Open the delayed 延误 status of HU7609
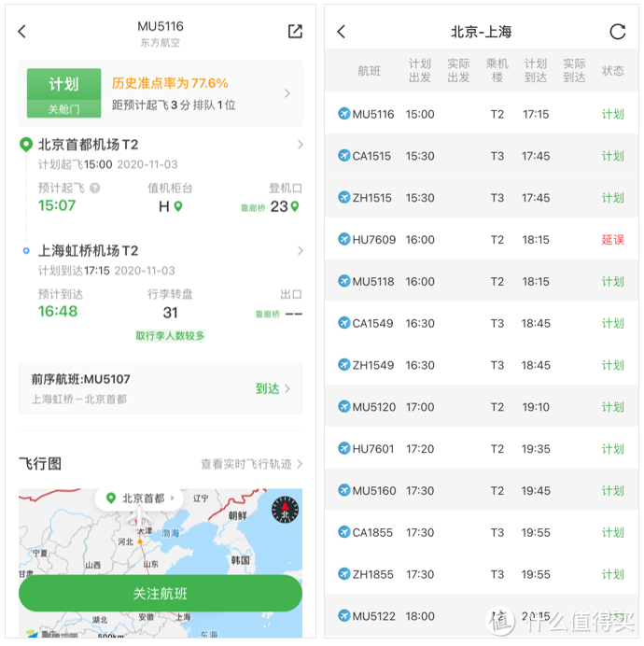 click(612, 239)
